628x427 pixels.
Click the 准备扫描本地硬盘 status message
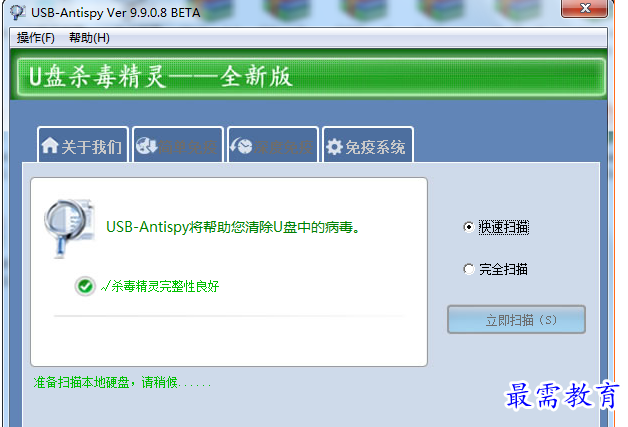pyautogui.click(x=122, y=382)
